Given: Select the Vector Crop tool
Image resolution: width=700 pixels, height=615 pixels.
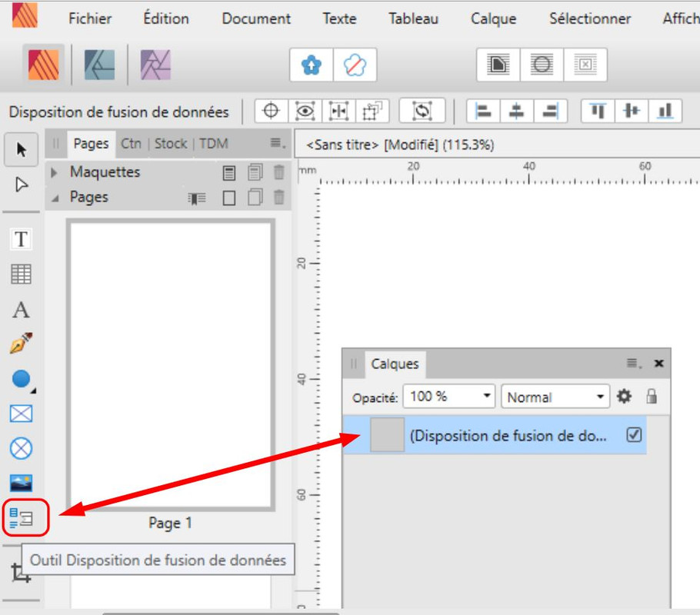Looking at the screenshot, I should [21, 573].
